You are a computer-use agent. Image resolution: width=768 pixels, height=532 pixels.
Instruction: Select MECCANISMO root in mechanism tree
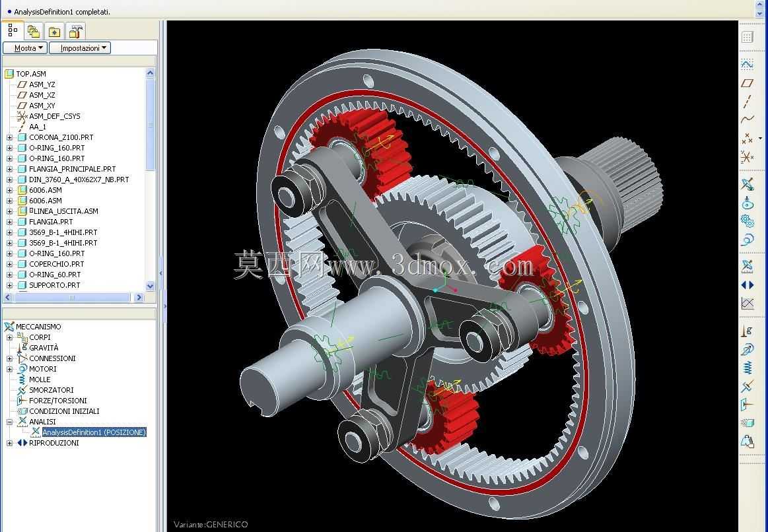coord(38,327)
